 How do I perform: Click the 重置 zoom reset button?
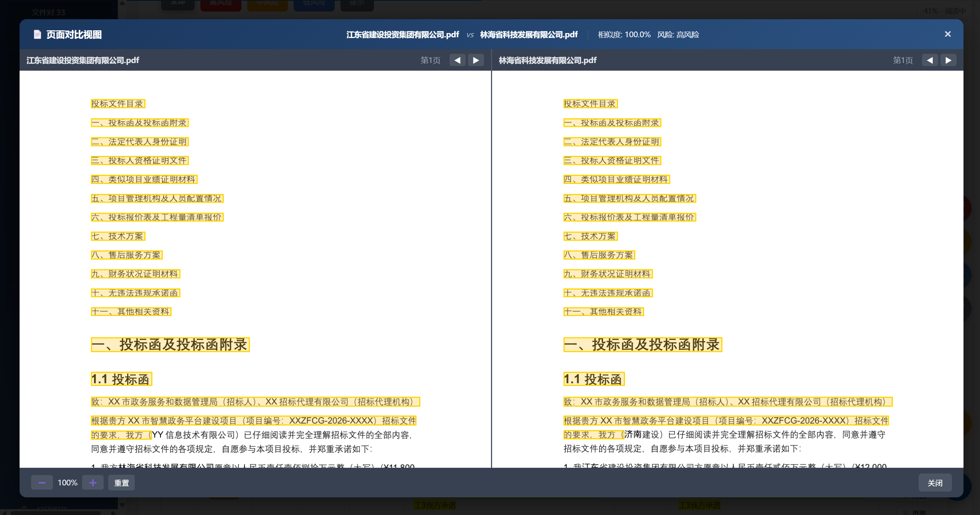pos(121,482)
